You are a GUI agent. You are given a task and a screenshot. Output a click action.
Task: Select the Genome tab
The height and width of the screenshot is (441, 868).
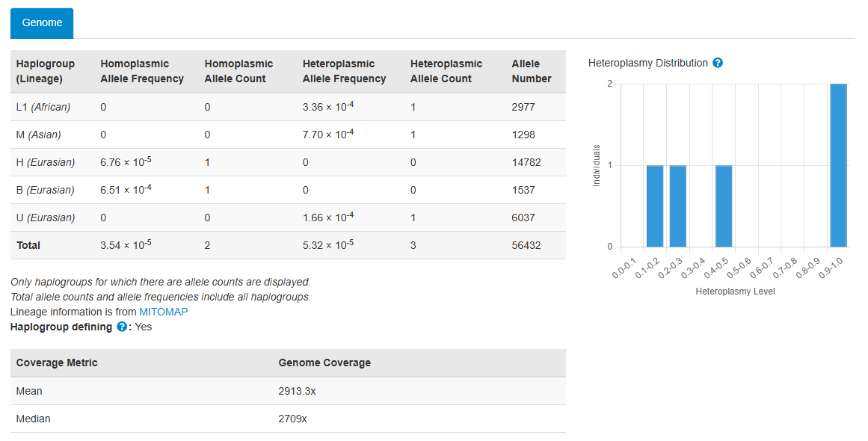click(42, 23)
